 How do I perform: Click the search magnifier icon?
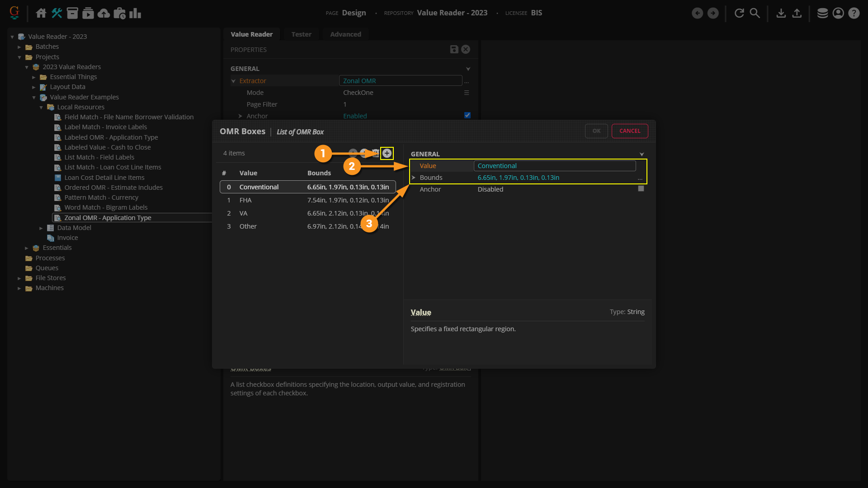(755, 13)
